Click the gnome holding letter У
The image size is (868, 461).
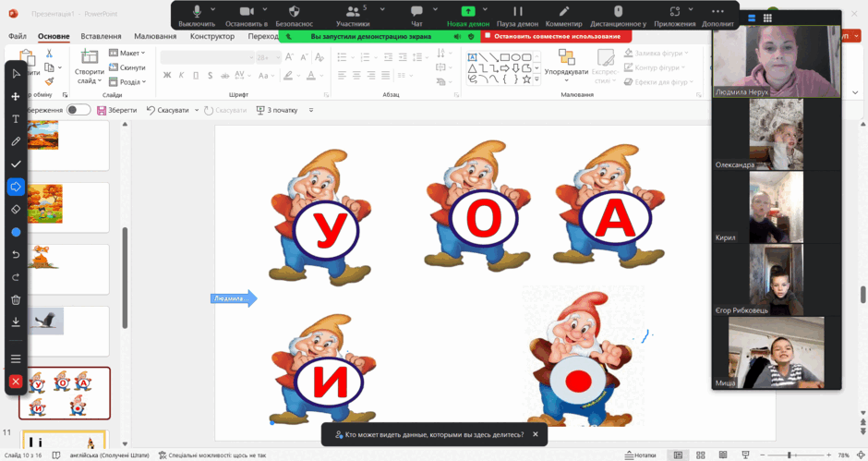(320, 217)
